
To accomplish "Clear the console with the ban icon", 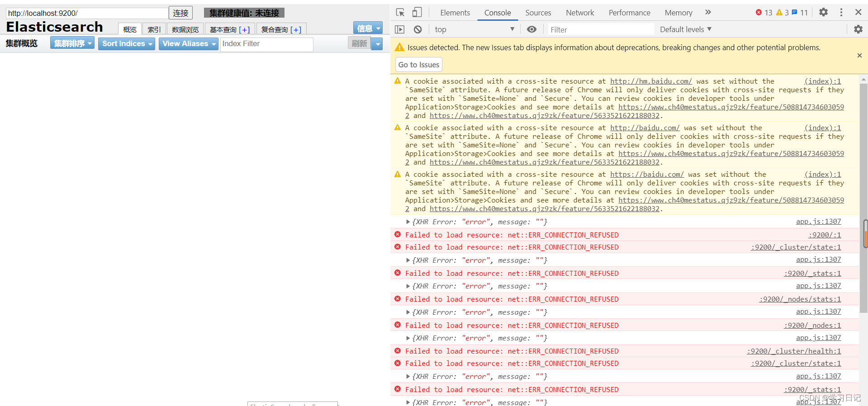I will (x=418, y=29).
